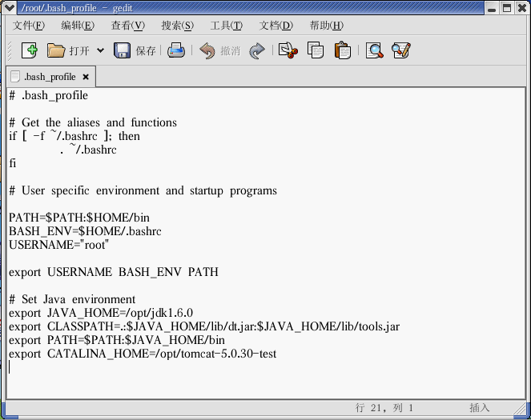Click the 'export CATALINA_HOME' line

(x=143, y=354)
